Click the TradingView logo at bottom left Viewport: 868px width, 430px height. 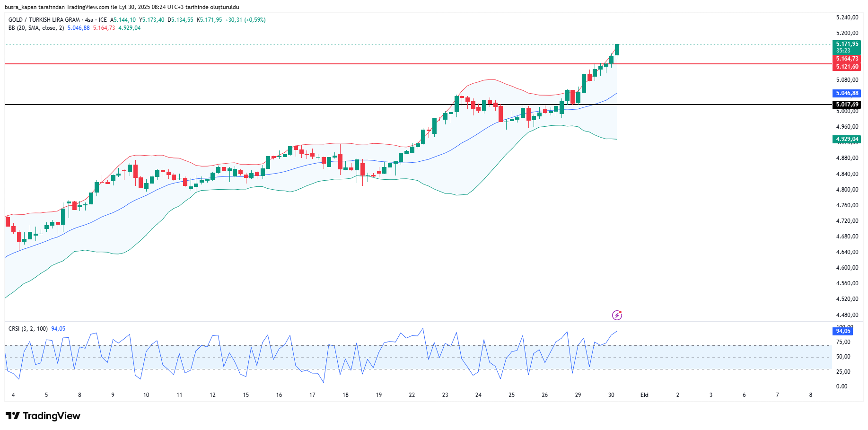click(43, 416)
